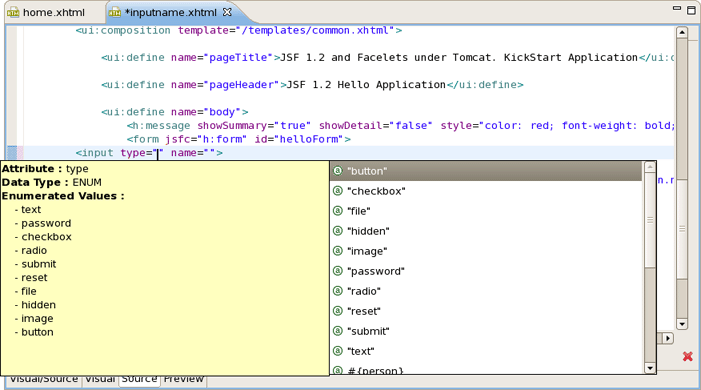Click the proposal list scroll down arrow
Viewport: 701px width, 390px height.
point(650,369)
